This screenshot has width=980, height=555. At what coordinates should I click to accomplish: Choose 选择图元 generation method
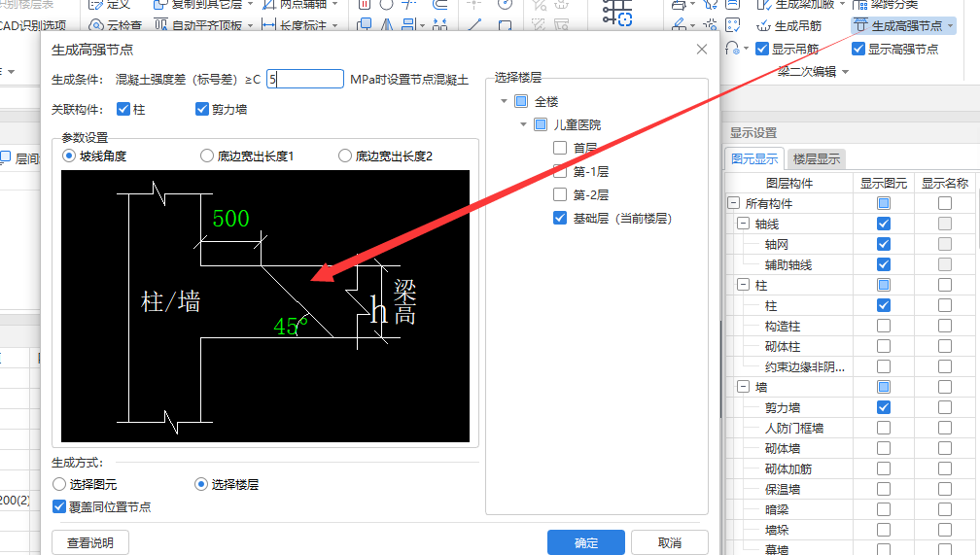[x=59, y=484]
